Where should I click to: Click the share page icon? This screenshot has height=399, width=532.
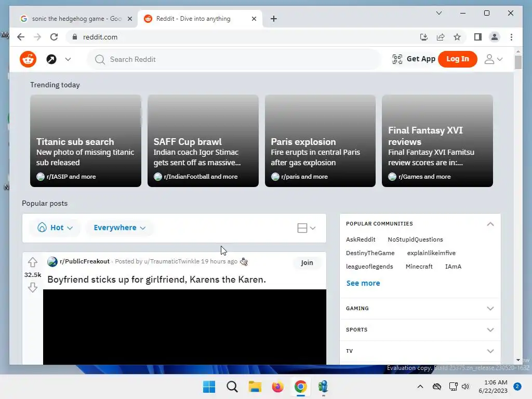(x=441, y=37)
